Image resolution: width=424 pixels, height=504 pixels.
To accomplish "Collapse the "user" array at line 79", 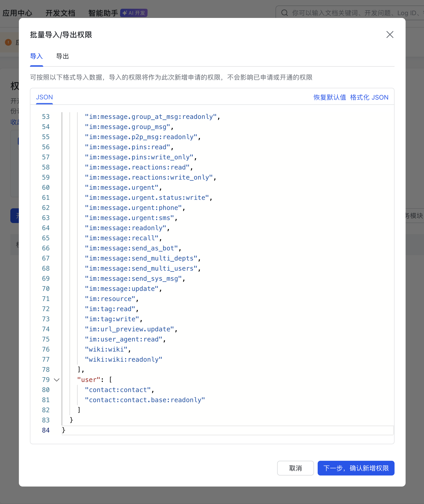I will (57, 380).
